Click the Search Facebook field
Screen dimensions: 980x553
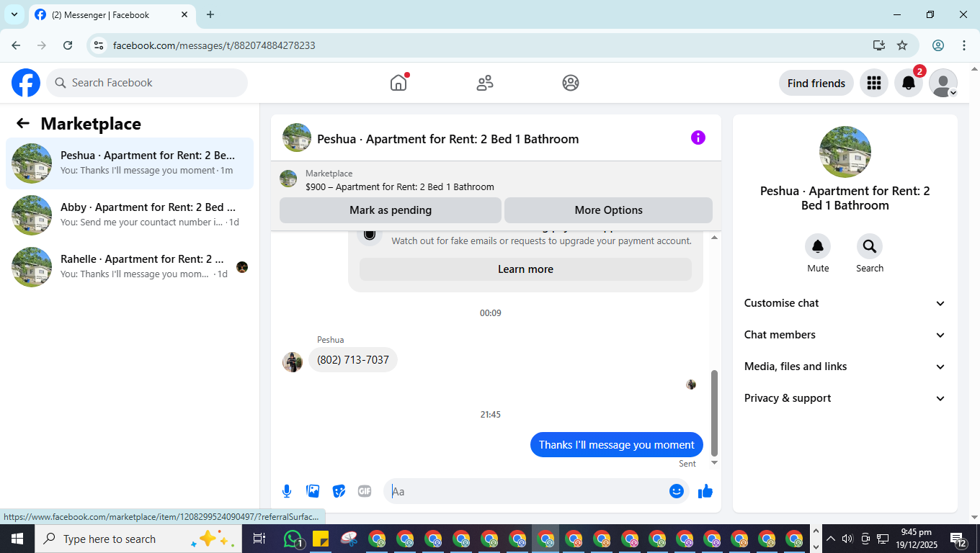(147, 83)
